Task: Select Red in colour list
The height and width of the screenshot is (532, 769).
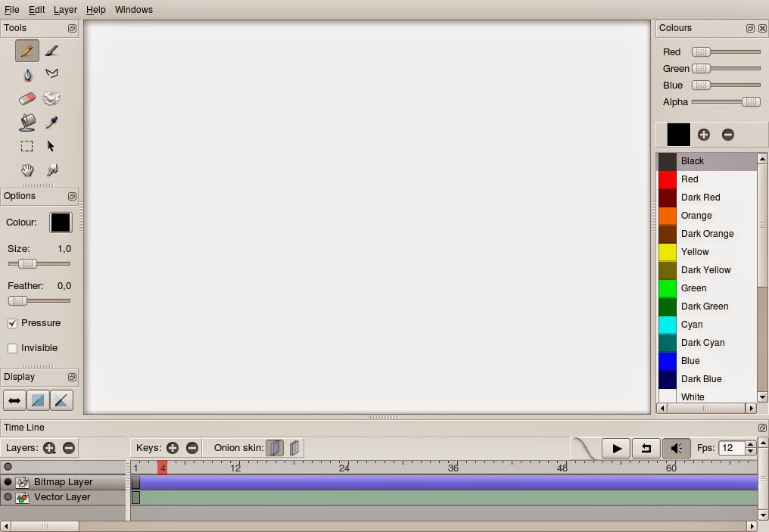Action: (x=707, y=179)
